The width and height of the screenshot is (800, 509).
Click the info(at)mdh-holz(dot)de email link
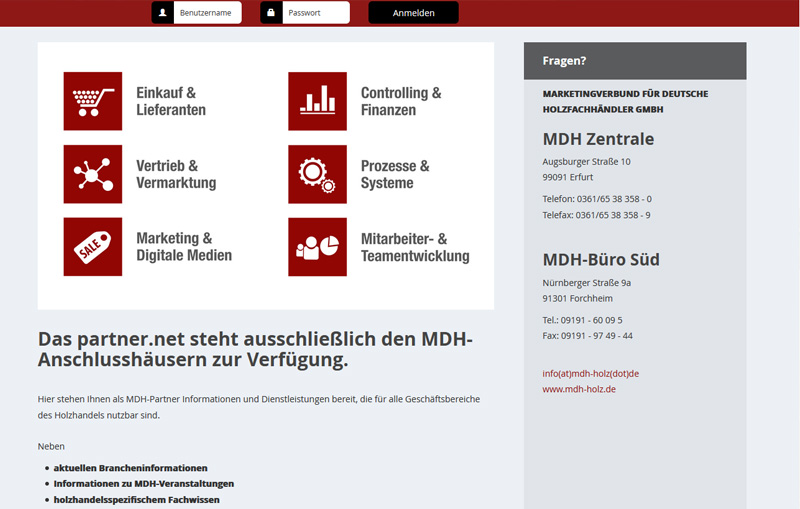tap(590, 373)
